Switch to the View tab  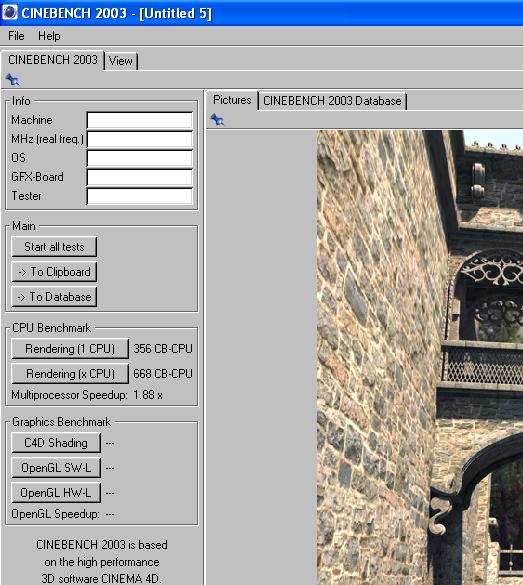tap(121, 61)
